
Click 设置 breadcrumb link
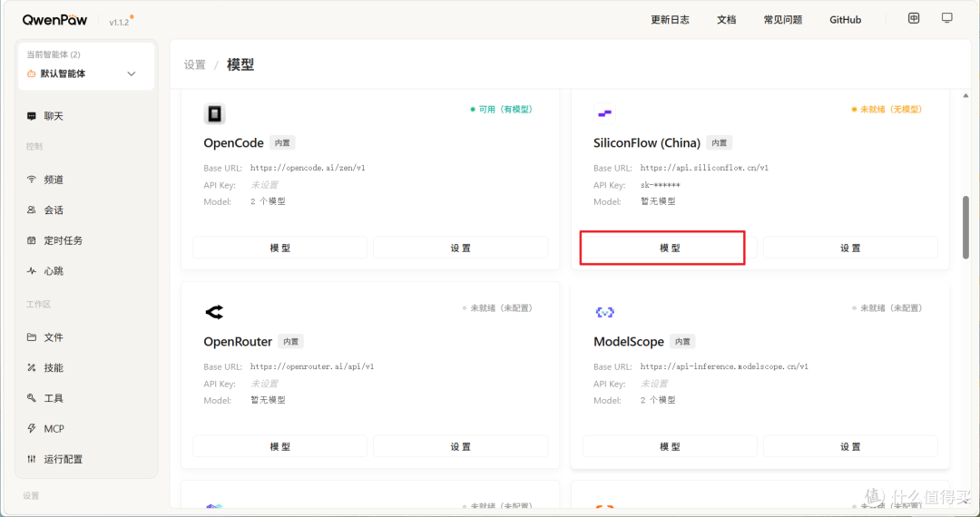[194, 65]
